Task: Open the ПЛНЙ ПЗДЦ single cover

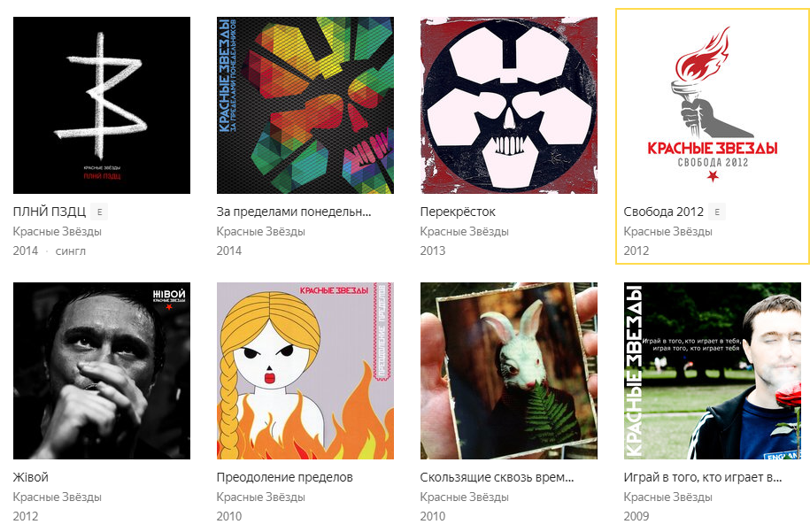Action: click(x=102, y=105)
